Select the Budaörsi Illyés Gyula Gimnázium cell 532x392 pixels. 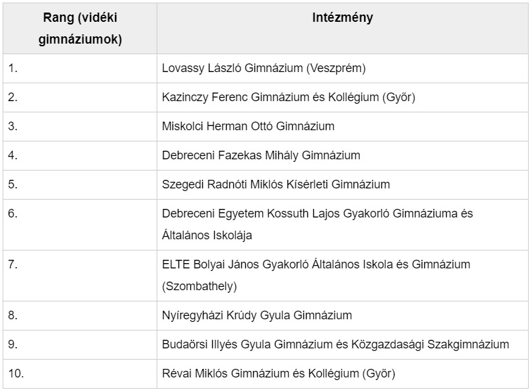pos(336,344)
